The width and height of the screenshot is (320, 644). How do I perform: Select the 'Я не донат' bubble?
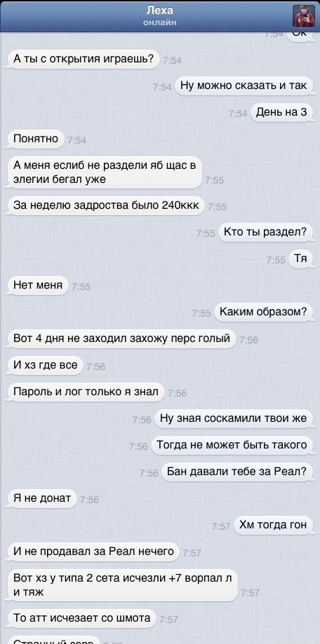click(42, 498)
